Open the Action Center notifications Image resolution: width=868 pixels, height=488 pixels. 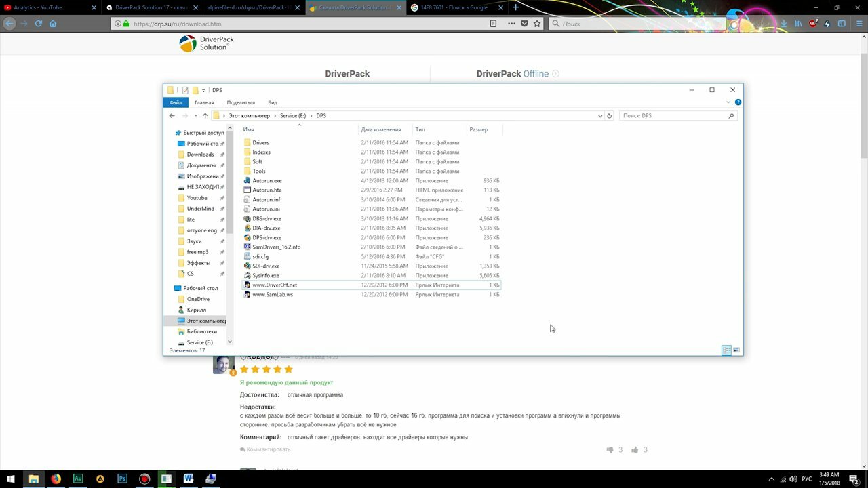coord(854,479)
